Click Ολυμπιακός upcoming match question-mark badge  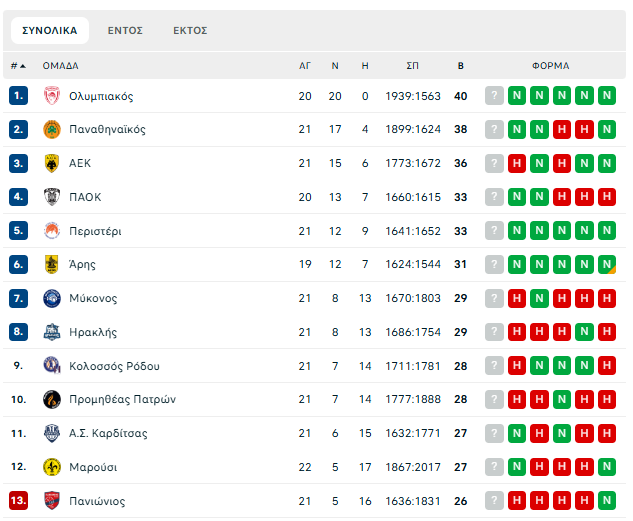click(x=494, y=96)
